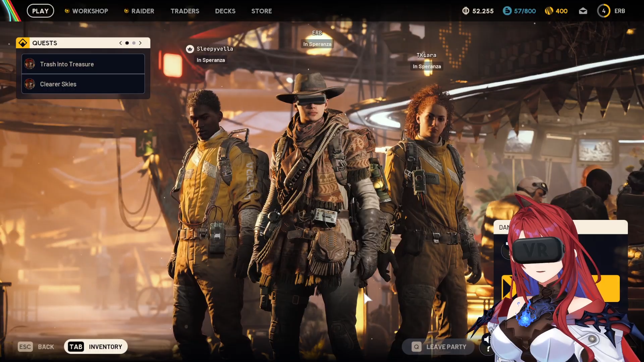Open the Workshop menu tab

click(90, 11)
